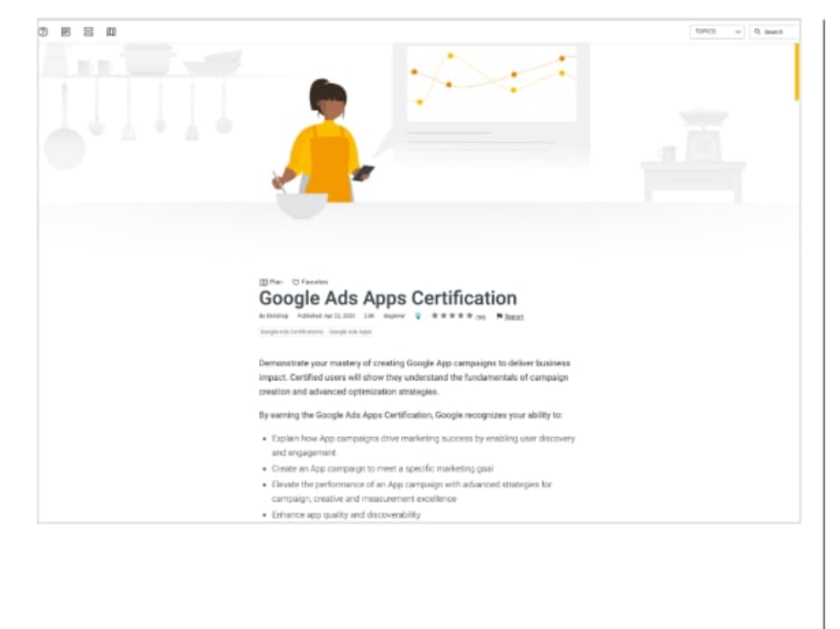Viewport: 840px width, 629px height.
Task: Add course to Plan
Action: click(x=271, y=282)
